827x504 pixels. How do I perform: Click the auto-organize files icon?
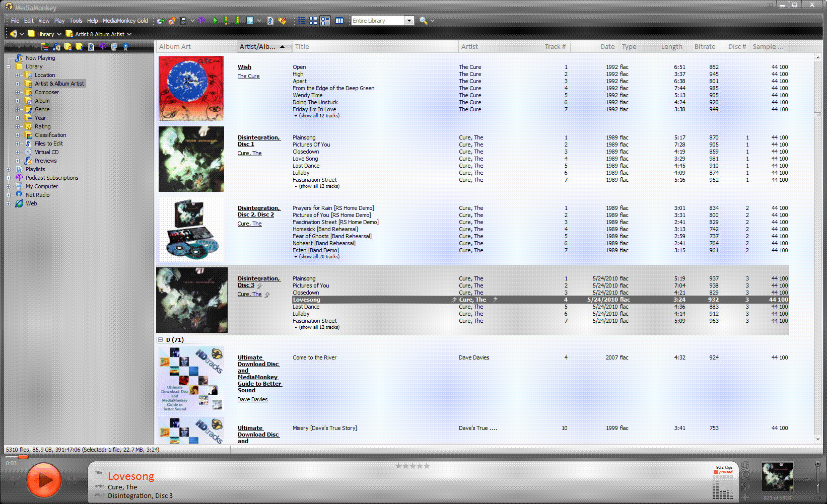282,21
